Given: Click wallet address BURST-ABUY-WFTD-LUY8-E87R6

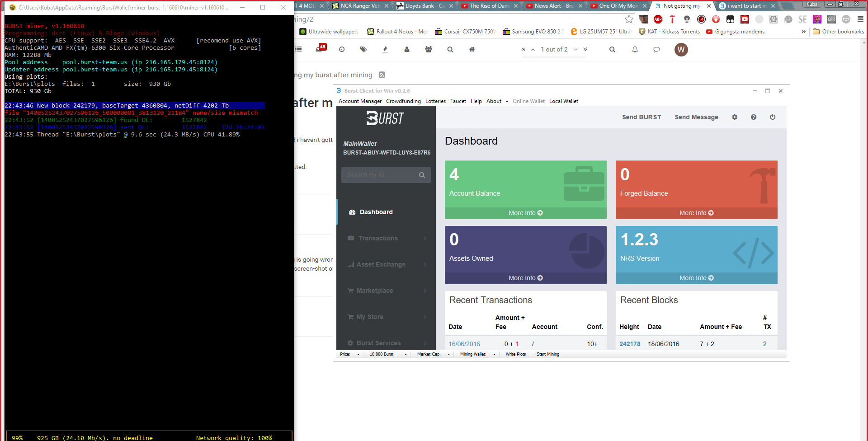Looking at the screenshot, I should (387, 153).
